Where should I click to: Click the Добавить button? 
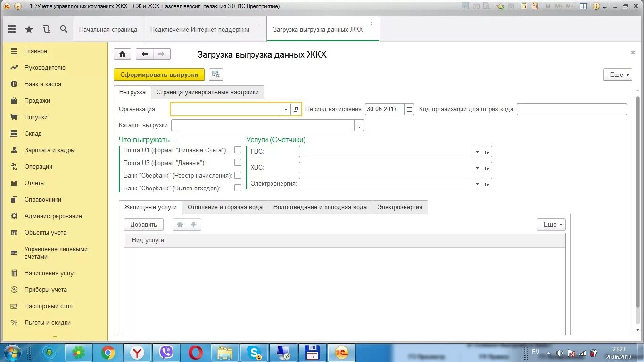coord(144,224)
